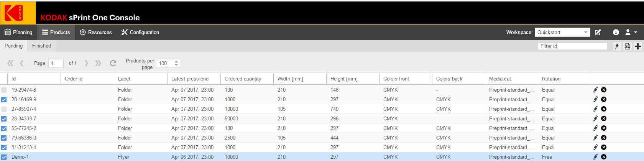Image resolution: width=644 pixels, height=161 pixels.
Task: Toggle checkbox of the Demo-1 row
Action: click(x=4, y=157)
